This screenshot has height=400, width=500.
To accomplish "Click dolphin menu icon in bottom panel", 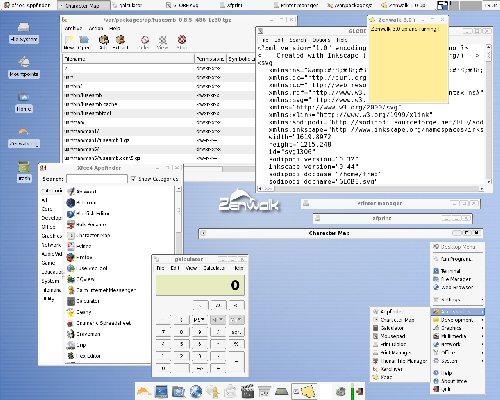I will coord(144,391).
